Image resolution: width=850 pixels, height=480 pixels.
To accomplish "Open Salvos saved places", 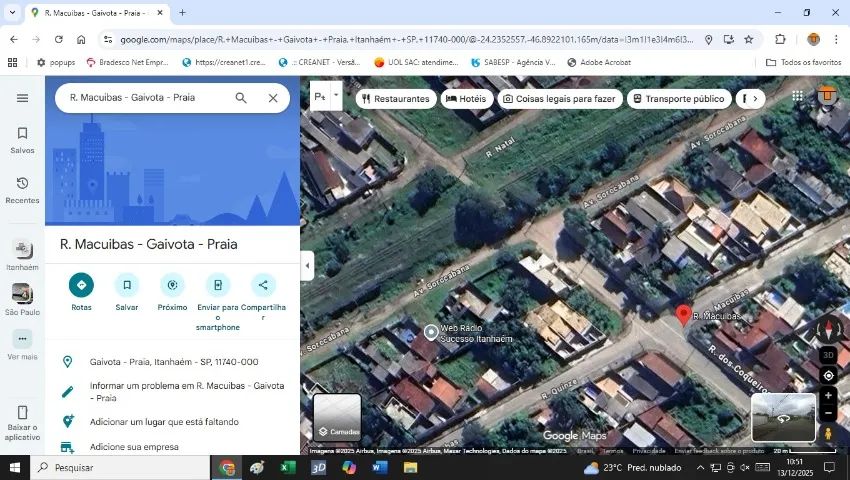I will (x=22, y=140).
